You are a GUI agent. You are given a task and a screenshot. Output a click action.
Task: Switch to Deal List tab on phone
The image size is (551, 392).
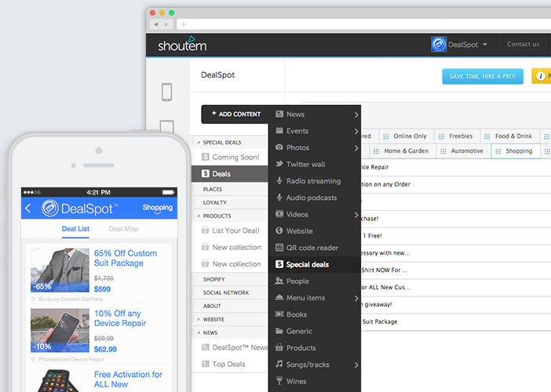tap(75, 229)
